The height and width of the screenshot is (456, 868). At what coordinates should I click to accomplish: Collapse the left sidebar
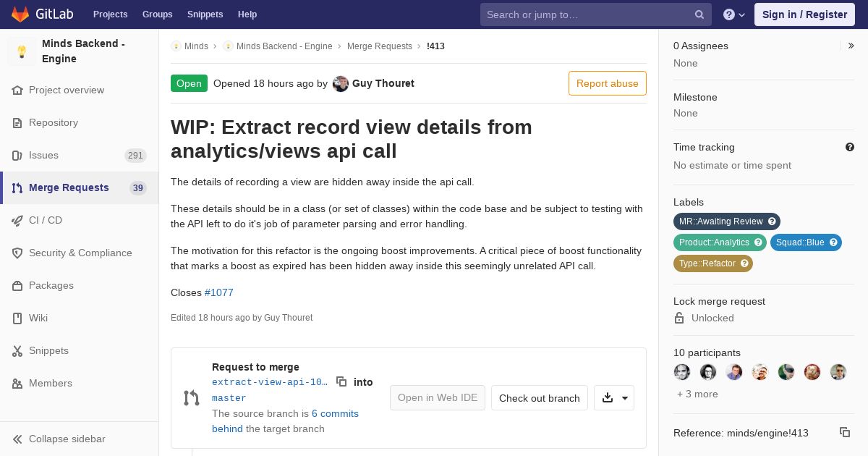[59, 439]
